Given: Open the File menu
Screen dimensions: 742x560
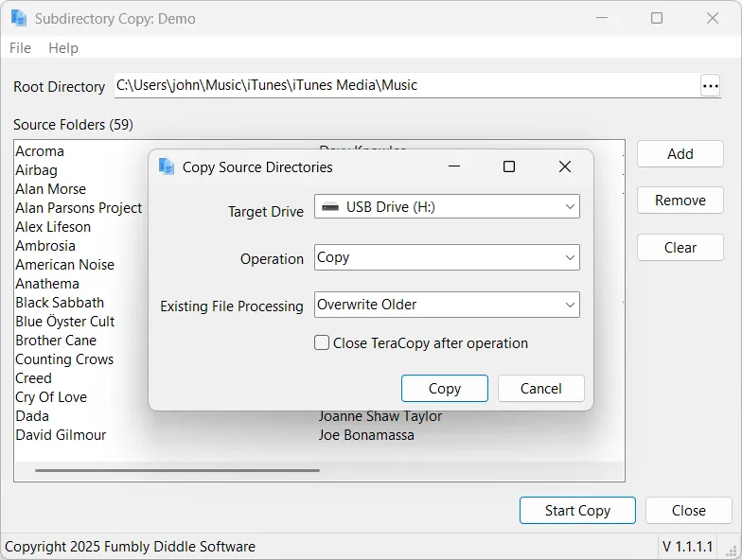Looking at the screenshot, I should 21,47.
